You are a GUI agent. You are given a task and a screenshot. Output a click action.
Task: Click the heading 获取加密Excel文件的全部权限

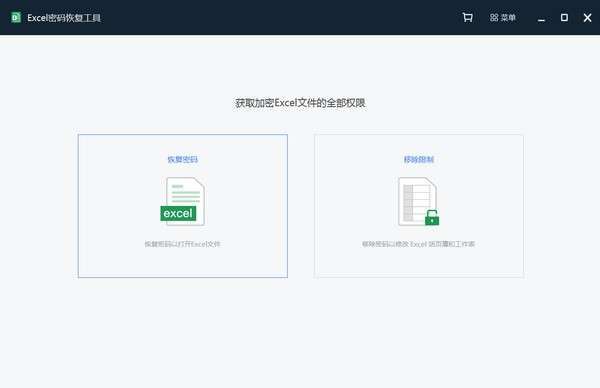pyautogui.click(x=300, y=103)
